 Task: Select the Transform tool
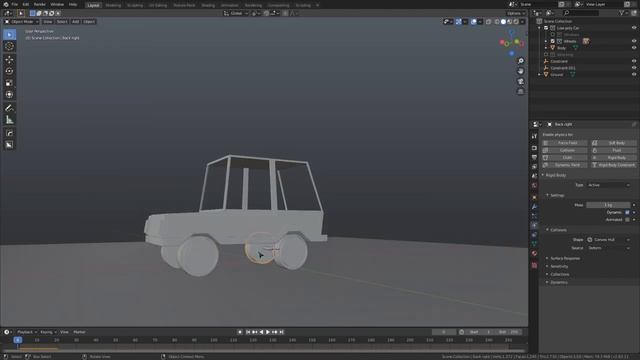(x=9, y=95)
